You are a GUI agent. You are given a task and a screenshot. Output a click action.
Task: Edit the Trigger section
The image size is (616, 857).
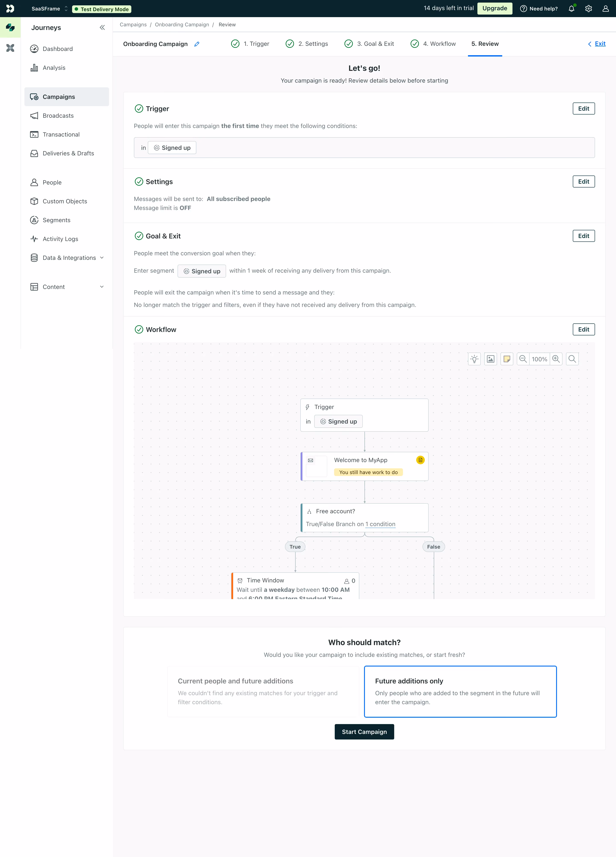583,109
